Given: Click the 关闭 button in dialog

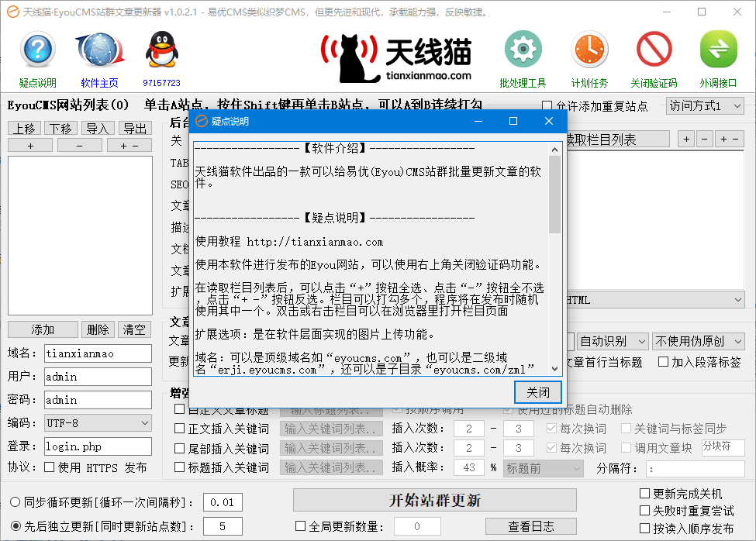Looking at the screenshot, I should pos(538,393).
